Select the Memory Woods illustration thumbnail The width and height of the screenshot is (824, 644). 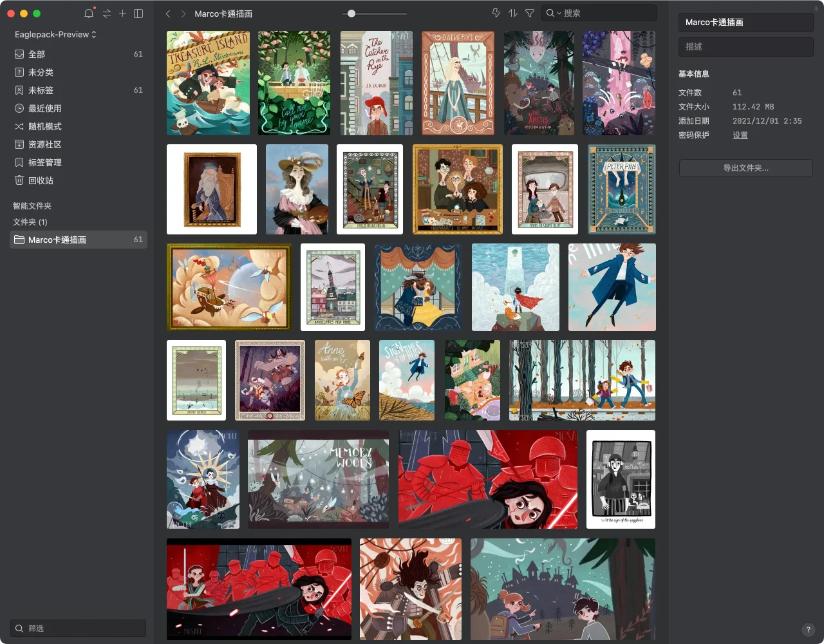point(319,480)
